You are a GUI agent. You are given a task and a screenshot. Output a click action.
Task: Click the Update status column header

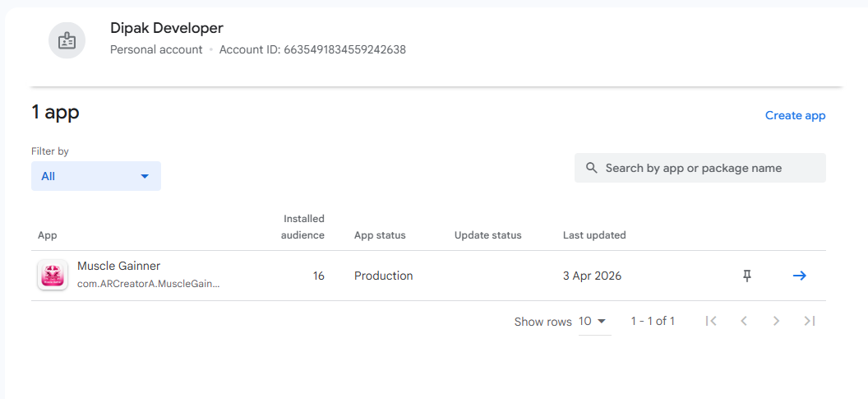tap(487, 235)
